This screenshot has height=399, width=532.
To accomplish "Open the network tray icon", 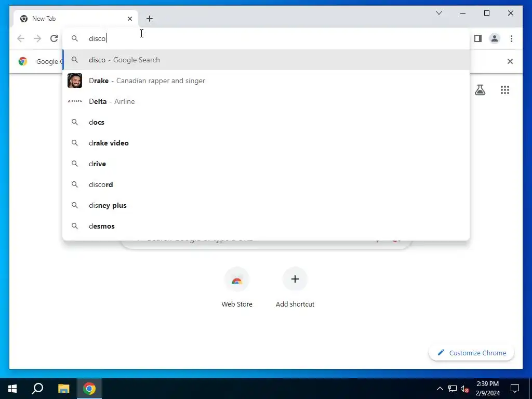I will (x=453, y=389).
